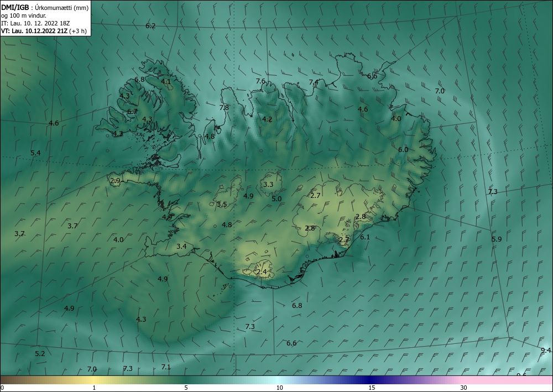
Task: Pick the 2.9 value on the peninsula
Action: coord(116,181)
